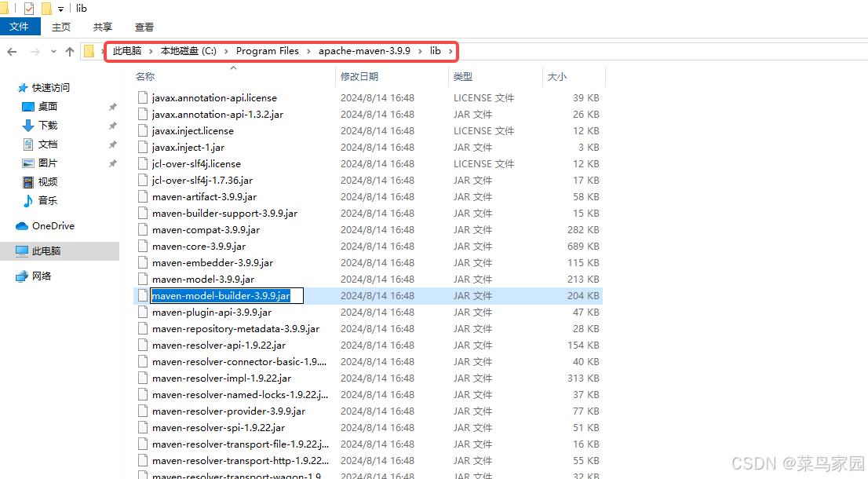Open quick access toolbar customize dropdown
868x479 pixels.
(61, 9)
